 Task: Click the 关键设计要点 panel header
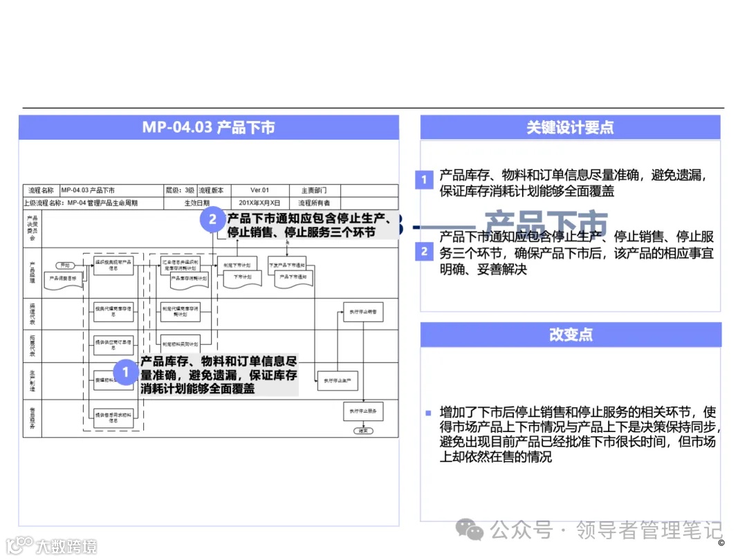[x=571, y=127]
